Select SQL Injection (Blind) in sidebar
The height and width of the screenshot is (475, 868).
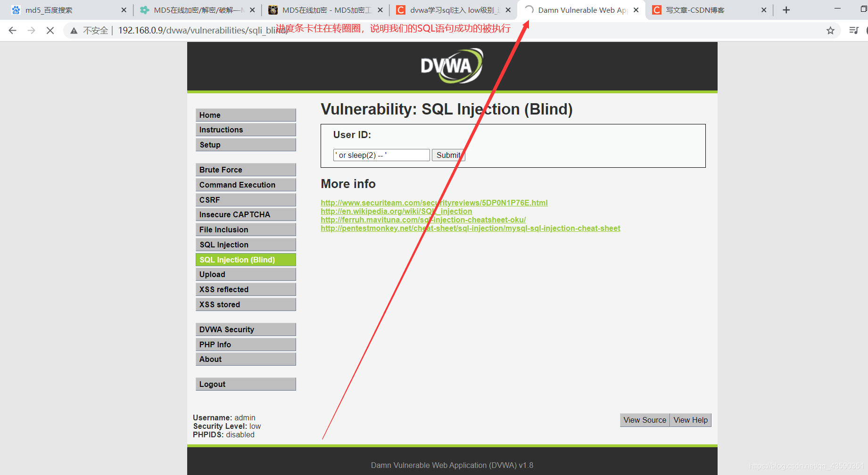pos(246,260)
